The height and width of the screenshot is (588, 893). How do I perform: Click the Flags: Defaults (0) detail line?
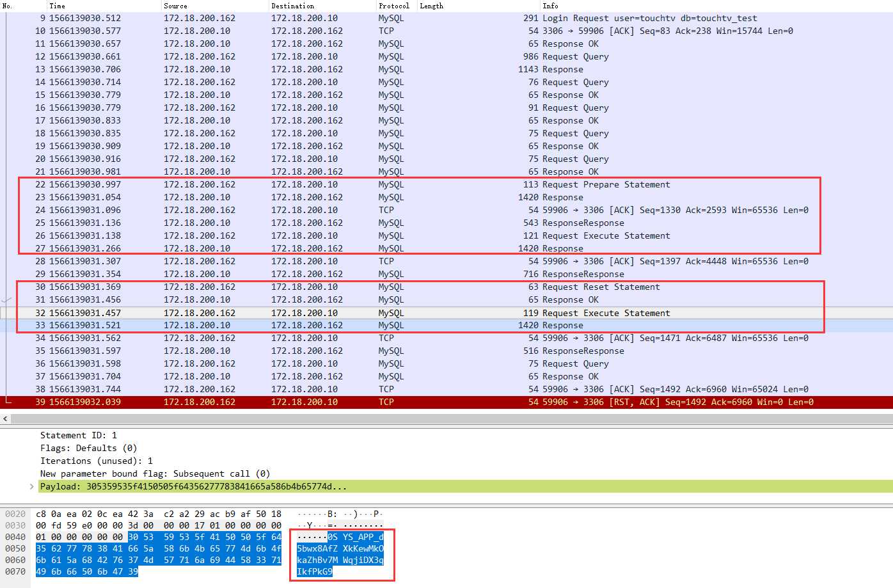pyautogui.click(x=89, y=448)
